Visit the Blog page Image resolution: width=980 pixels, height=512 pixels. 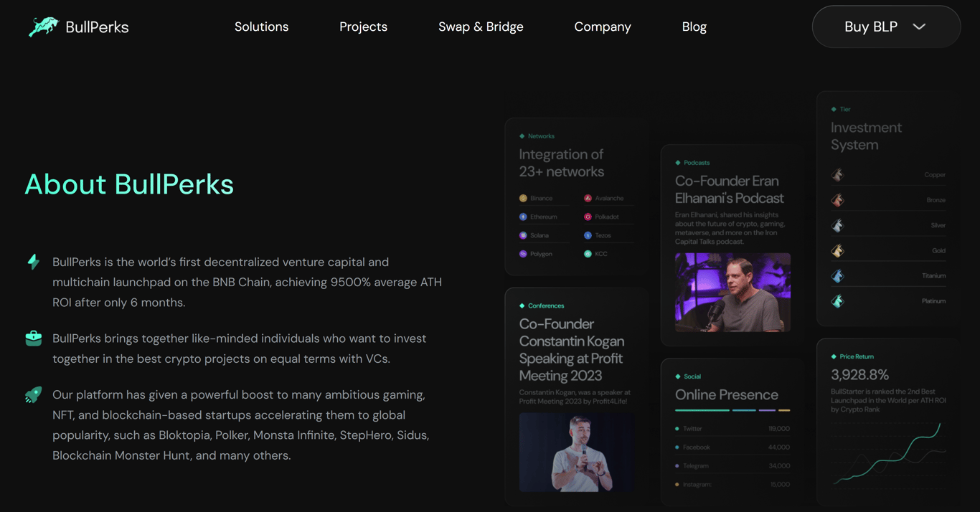pos(694,27)
